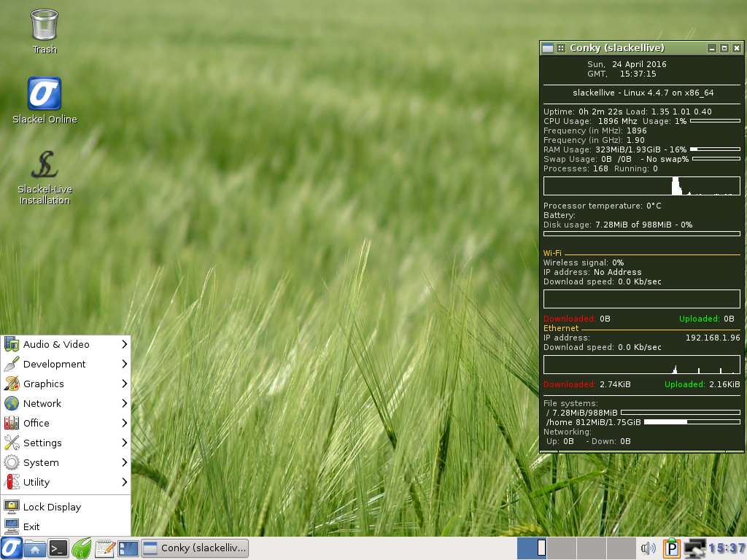Switch to the third workspace in pager
The image size is (747, 560).
click(591, 548)
